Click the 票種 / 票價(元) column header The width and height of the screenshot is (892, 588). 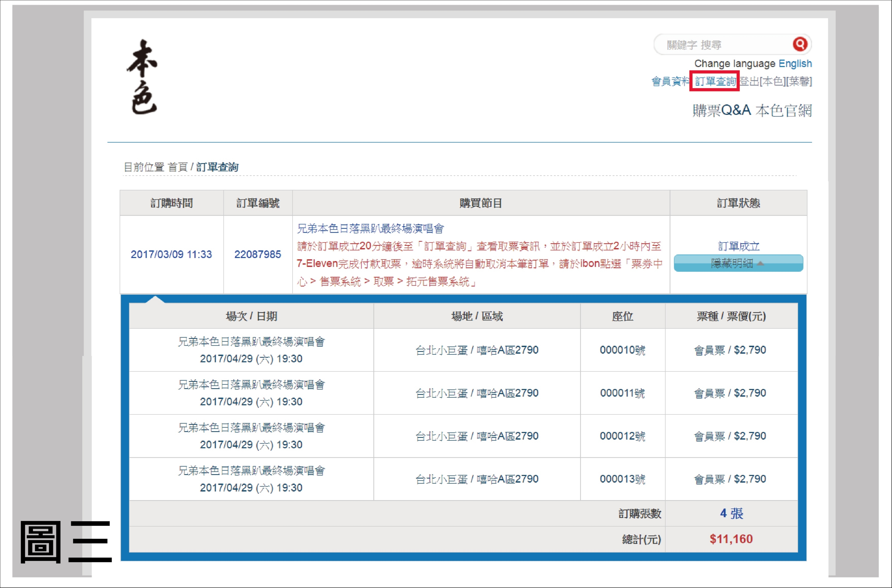(x=731, y=316)
